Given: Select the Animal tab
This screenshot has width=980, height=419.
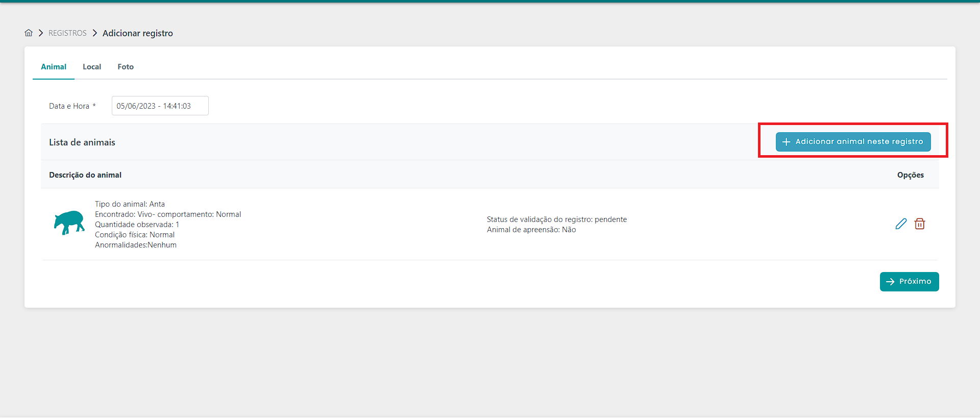Looking at the screenshot, I should pyautogui.click(x=54, y=67).
